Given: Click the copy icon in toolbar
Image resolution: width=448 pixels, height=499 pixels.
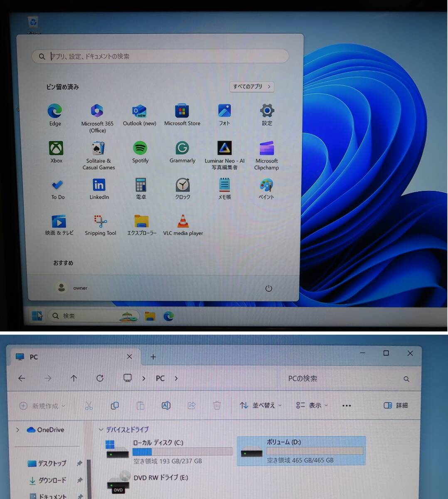Looking at the screenshot, I should (x=115, y=405).
